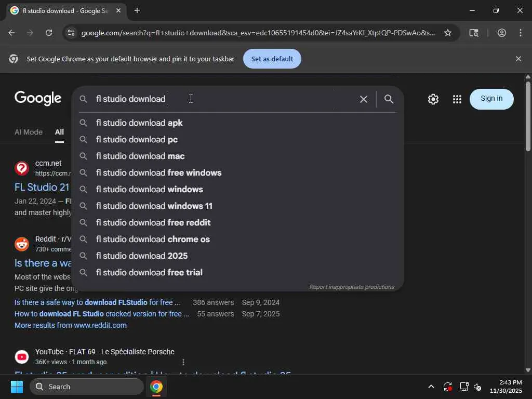Click Report inappropriate predictions
This screenshot has width=532, height=399.
352,287
